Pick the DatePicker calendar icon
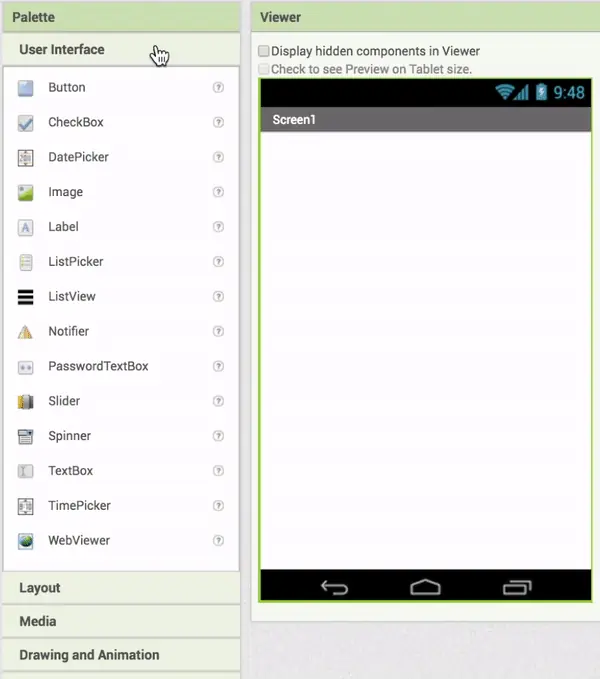The image size is (600, 679). (26, 158)
